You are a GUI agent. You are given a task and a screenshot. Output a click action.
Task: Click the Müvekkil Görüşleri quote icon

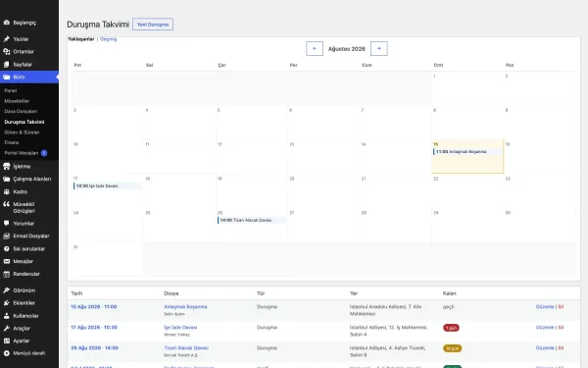coord(7,204)
